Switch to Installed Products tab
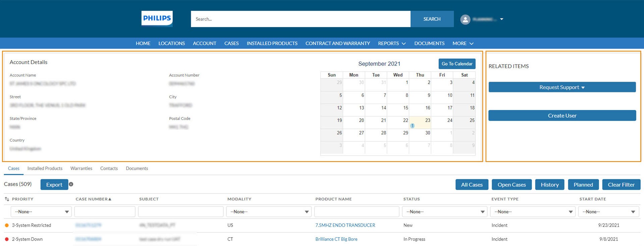Viewport: 644px width, 246px height. click(x=45, y=168)
